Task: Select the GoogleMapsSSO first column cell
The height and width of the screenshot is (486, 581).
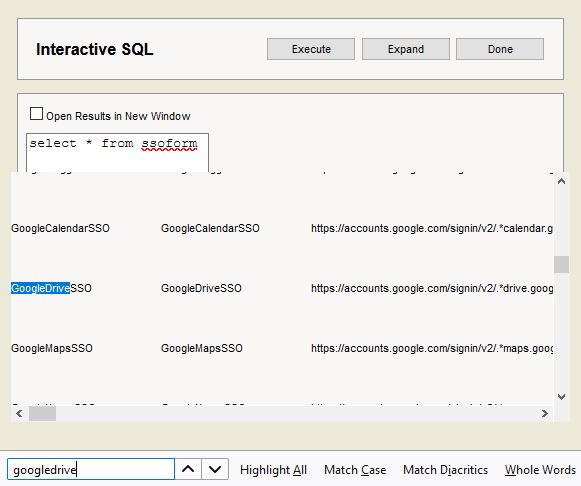Action: click(x=52, y=348)
